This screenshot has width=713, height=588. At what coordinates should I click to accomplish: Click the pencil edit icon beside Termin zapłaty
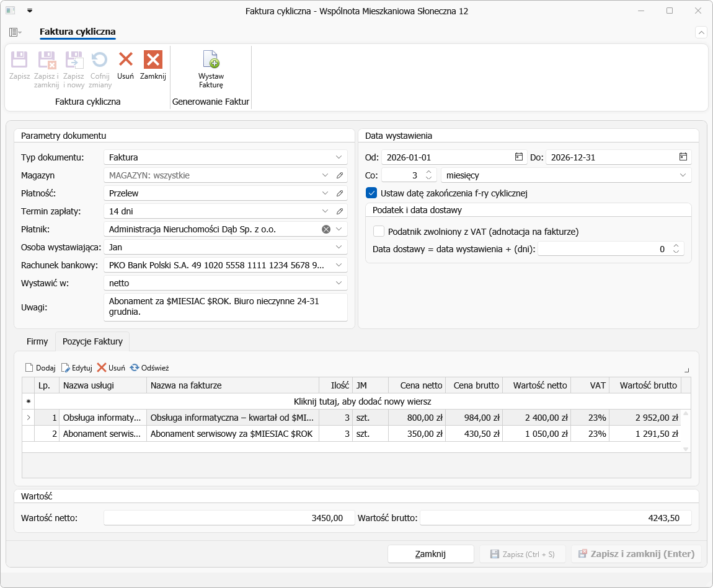(340, 211)
